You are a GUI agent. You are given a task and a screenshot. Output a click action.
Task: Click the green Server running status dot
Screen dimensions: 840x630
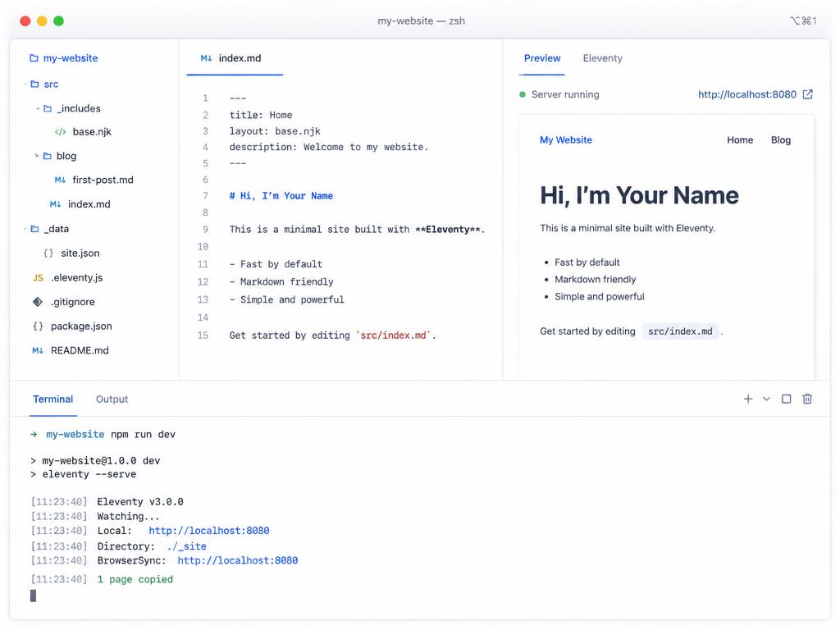(x=523, y=95)
